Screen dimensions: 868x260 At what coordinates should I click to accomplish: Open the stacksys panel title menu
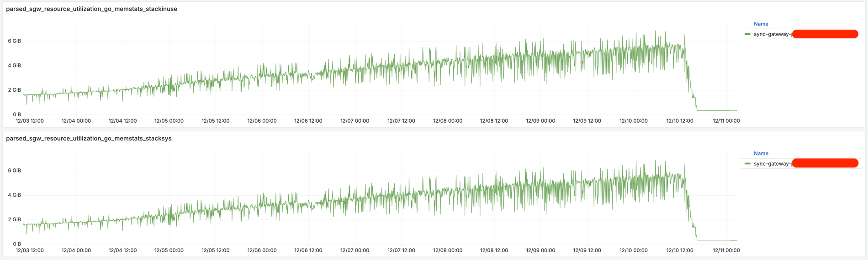89,138
